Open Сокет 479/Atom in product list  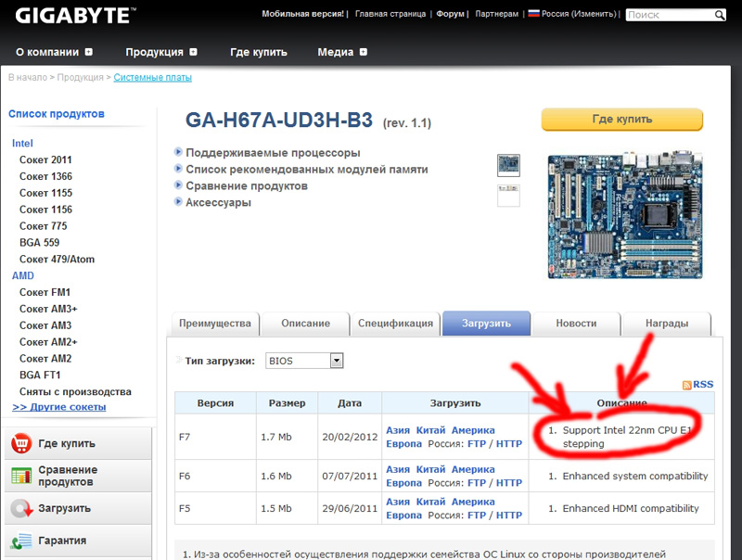pyautogui.click(x=57, y=260)
